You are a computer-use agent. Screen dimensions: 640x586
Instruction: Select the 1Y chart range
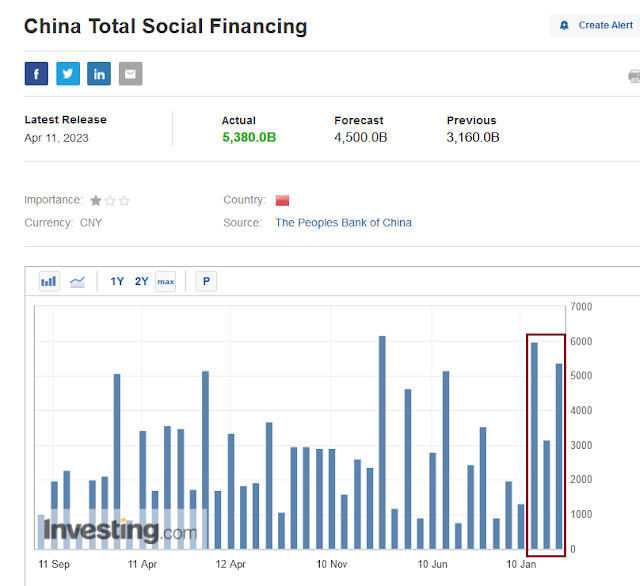(x=117, y=282)
